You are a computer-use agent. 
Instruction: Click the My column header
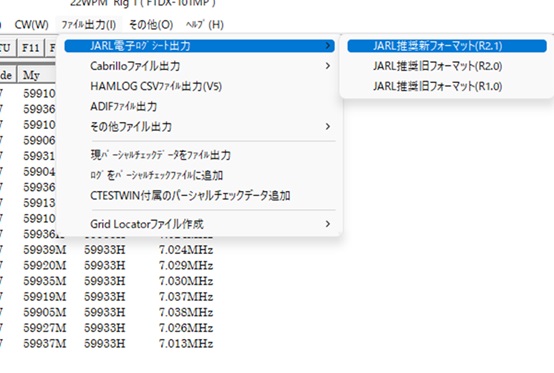point(37,75)
